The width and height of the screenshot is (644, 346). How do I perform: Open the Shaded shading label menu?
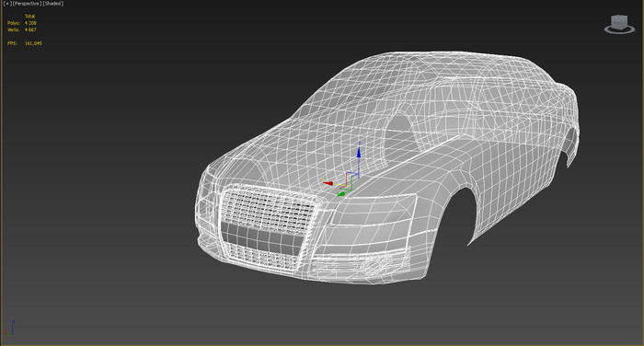[x=53, y=4]
